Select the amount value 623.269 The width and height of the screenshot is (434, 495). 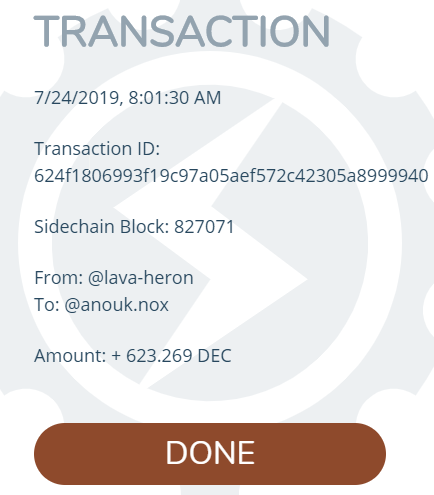159,355
